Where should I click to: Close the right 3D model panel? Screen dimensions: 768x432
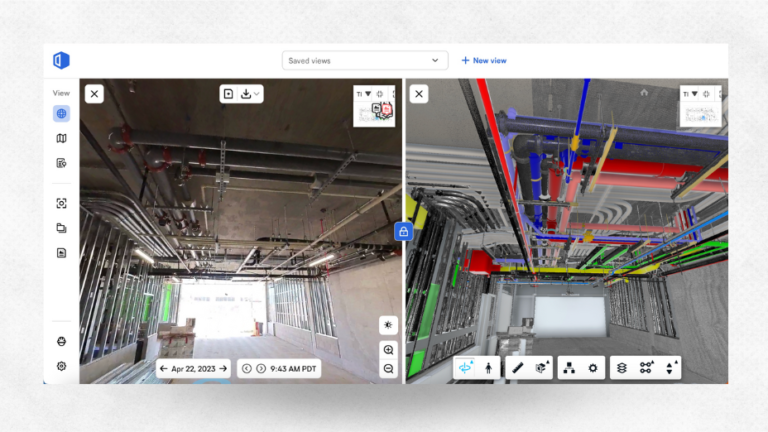pyautogui.click(x=419, y=94)
